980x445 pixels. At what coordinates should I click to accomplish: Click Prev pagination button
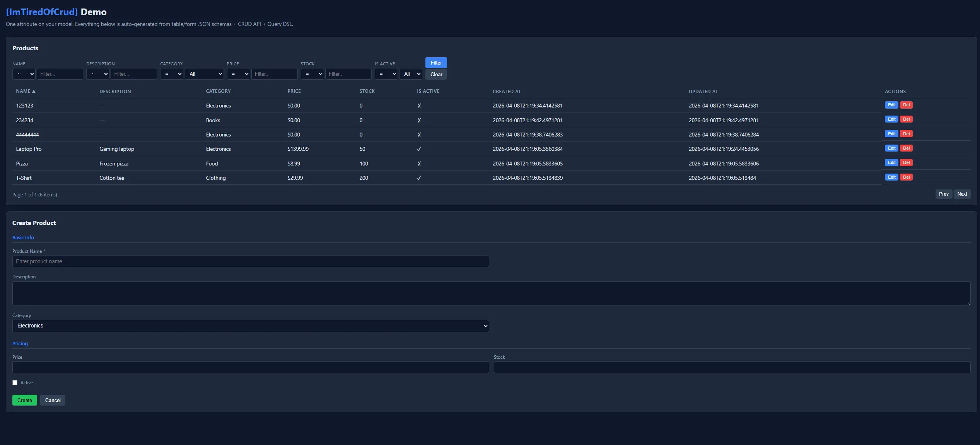(943, 194)
